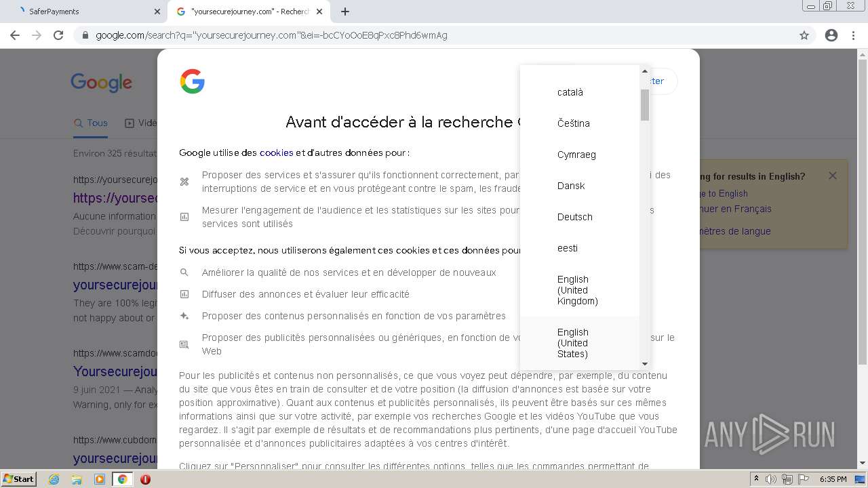Click the Google logo on results page
The width and height of the screenshot is (868, 488).
click(x=102, y=83)
